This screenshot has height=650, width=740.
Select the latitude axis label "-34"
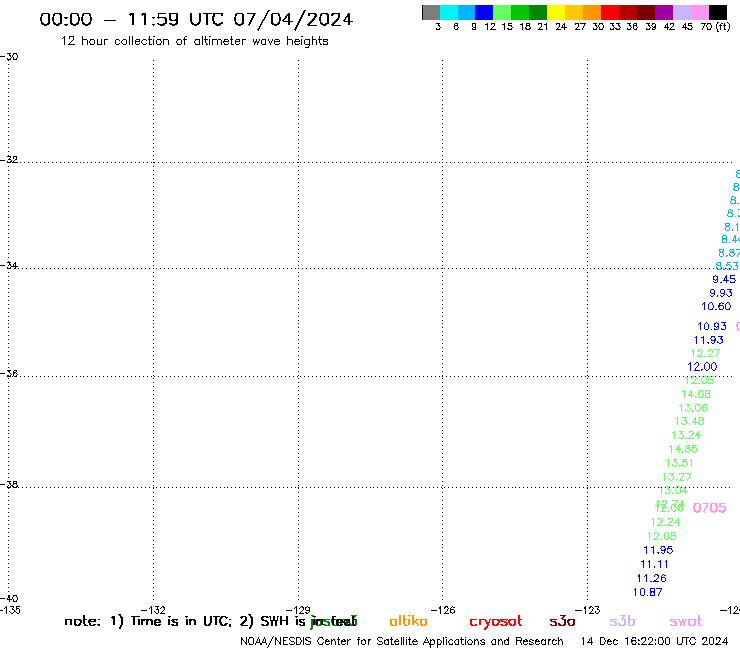click(x=9, y=265)
